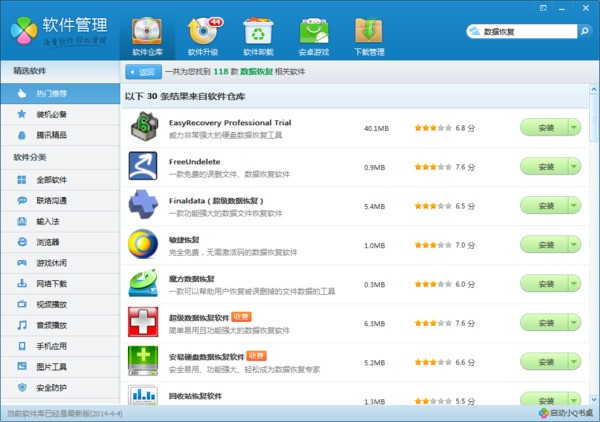
Task: Open the 软件卸载 recycle bin icon
Action: point(259,35)
